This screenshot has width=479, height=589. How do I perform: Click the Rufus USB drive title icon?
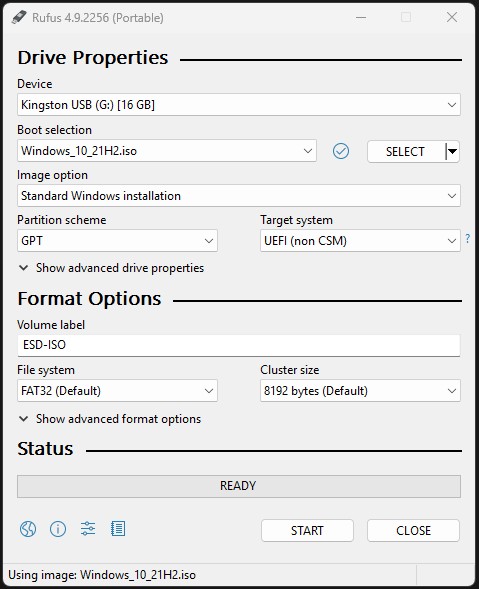(19, 17)
